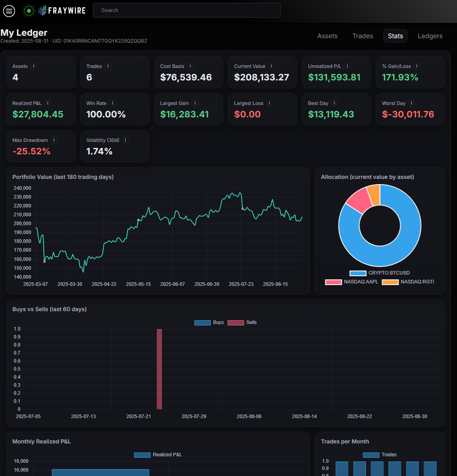The image size is (457, 476).
Task: Show info for Volatility (30d)
Action: (125, 140)
